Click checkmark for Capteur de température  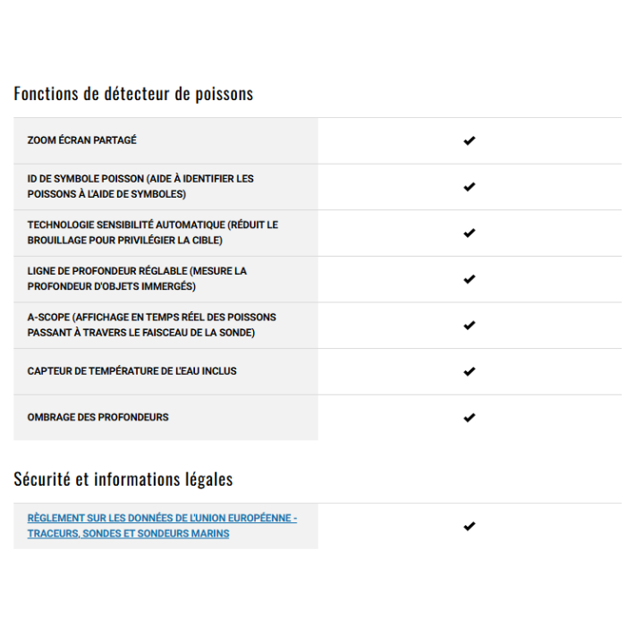pyautogui.click(x=469, y=371)
